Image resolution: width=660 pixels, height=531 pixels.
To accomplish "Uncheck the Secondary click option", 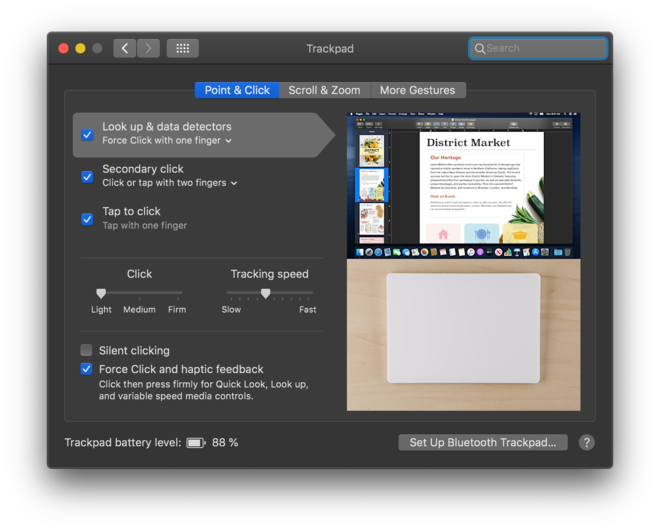I will pos(87,176).
